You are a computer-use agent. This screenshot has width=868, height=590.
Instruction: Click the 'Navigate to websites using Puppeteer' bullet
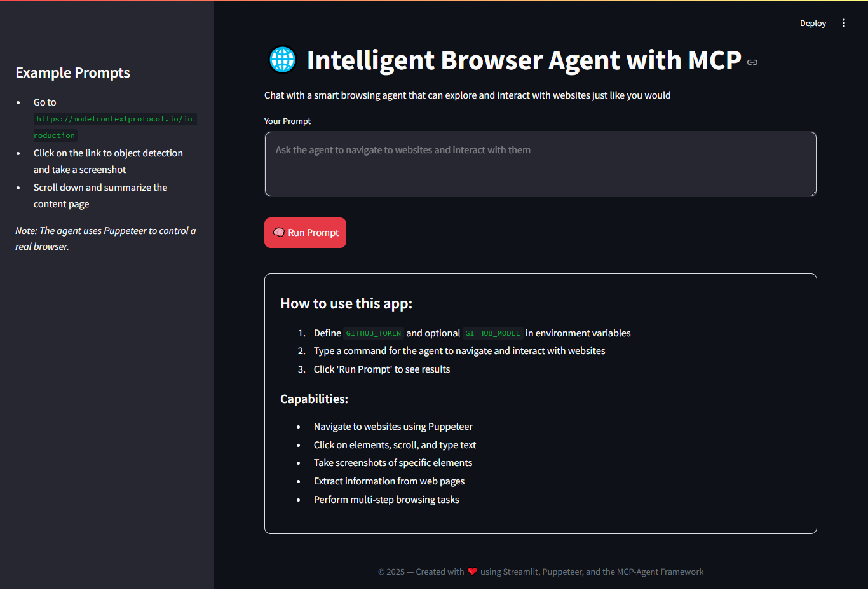pyautogui.click(x=393, y=426)
